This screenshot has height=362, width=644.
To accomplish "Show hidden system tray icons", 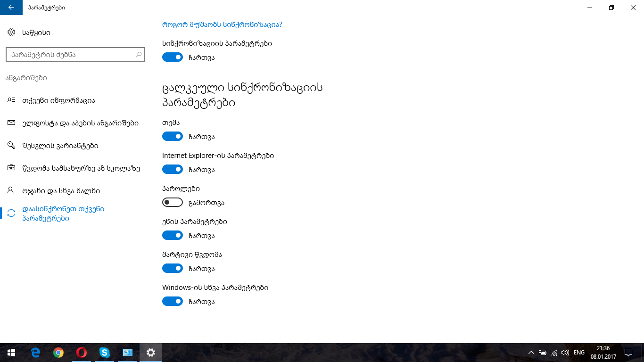I will (531, 353).
